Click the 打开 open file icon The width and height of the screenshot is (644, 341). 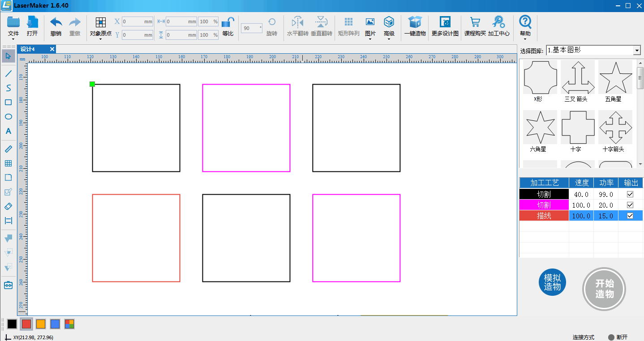point(32,22)
